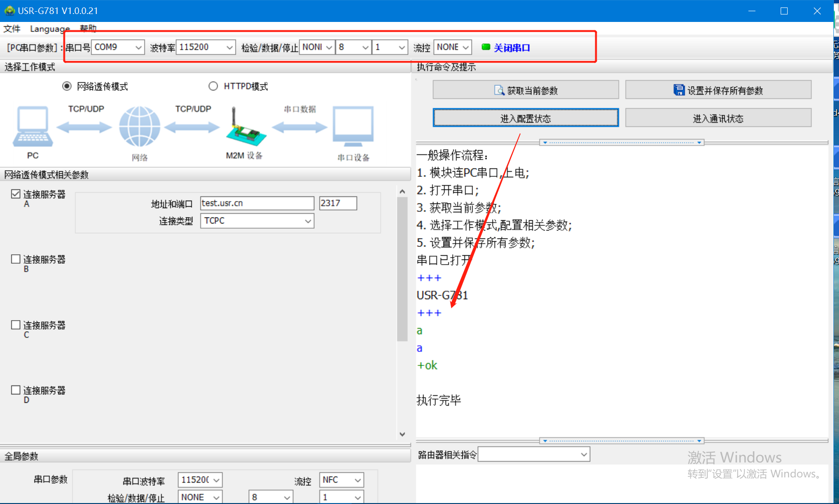Viewport: 839px width, 504px height.
Task: Select the HTTPD mode radio button
Action: click(213, 86)
